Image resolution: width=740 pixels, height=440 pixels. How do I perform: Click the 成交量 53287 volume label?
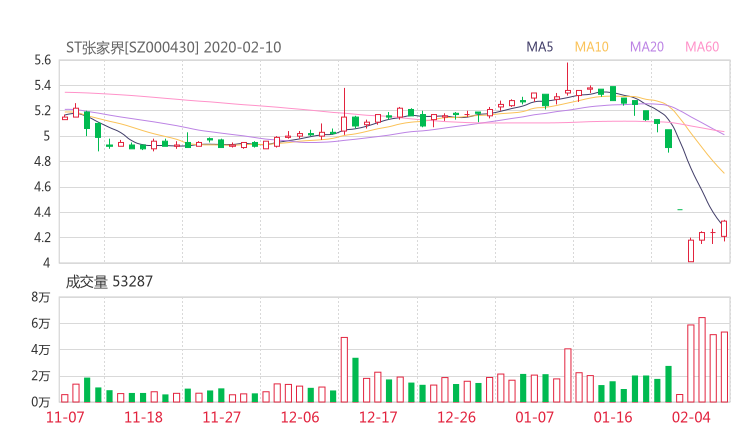109,282
